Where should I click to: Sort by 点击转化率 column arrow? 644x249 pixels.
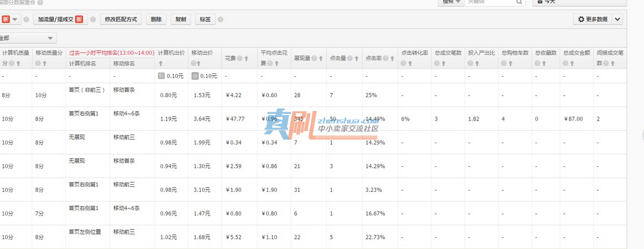click(x=410, y=63)
